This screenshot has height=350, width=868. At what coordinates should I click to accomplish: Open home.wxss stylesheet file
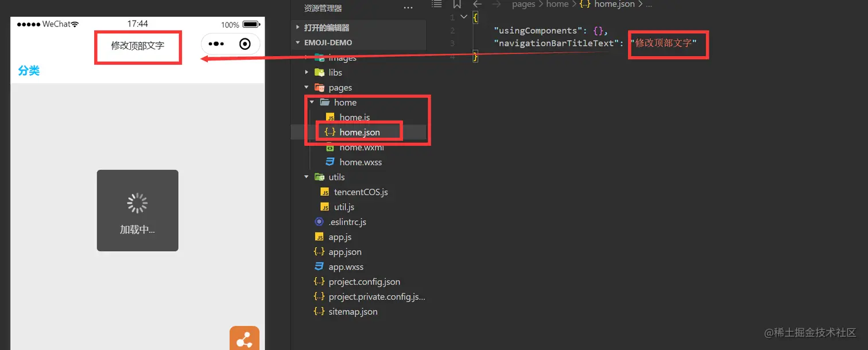click(361, 162)
